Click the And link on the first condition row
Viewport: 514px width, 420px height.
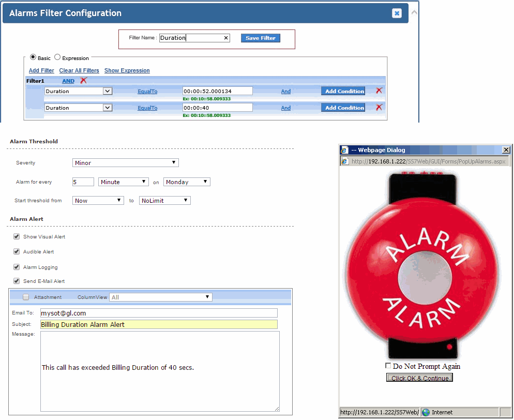[286, 92]
